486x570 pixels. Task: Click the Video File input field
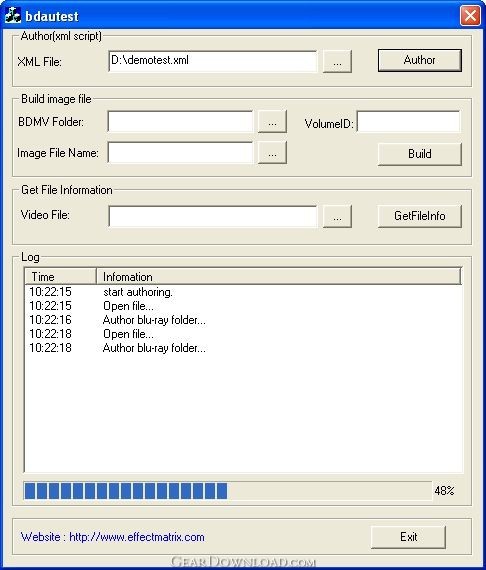click(213, 216)
